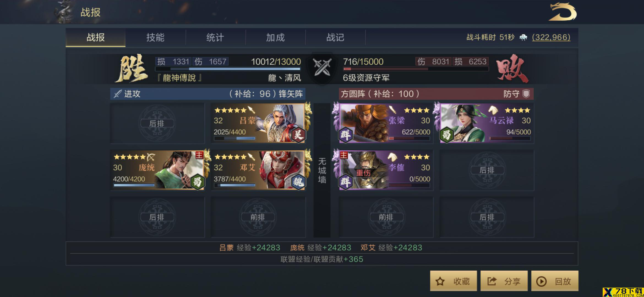Click the weather icon next to coordinates
The width and height of the screenshot is (644, 297).
click(x=523, y=37)
